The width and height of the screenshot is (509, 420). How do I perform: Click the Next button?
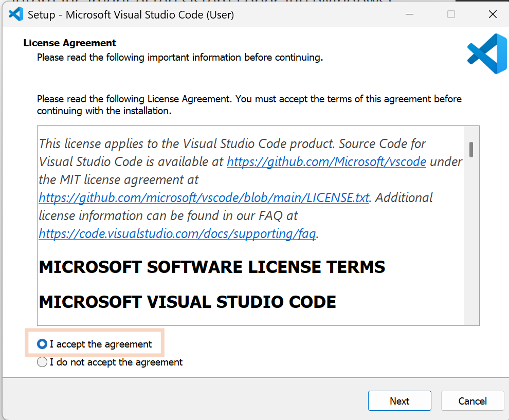[399, 401]
